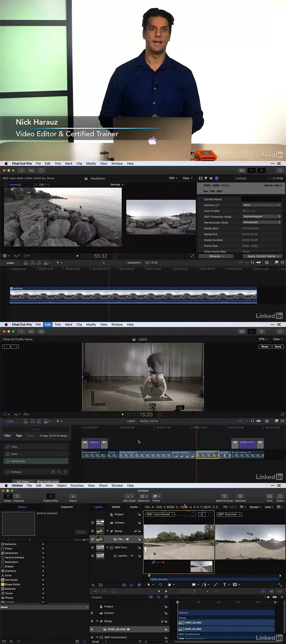Click Project Pane in the Motion toolbar
This screenshot has width=286, height=644.
pos(50,497)
